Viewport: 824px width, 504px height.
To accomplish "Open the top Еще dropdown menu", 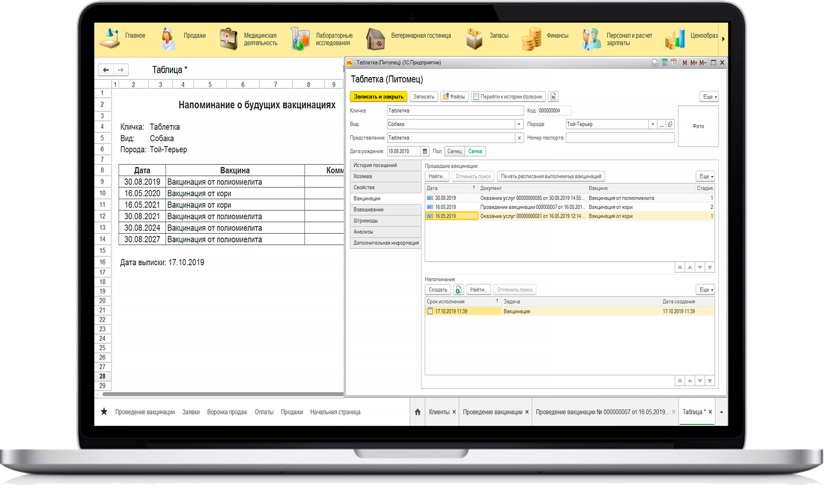I will pyautogui.click(x=709, y=97).
